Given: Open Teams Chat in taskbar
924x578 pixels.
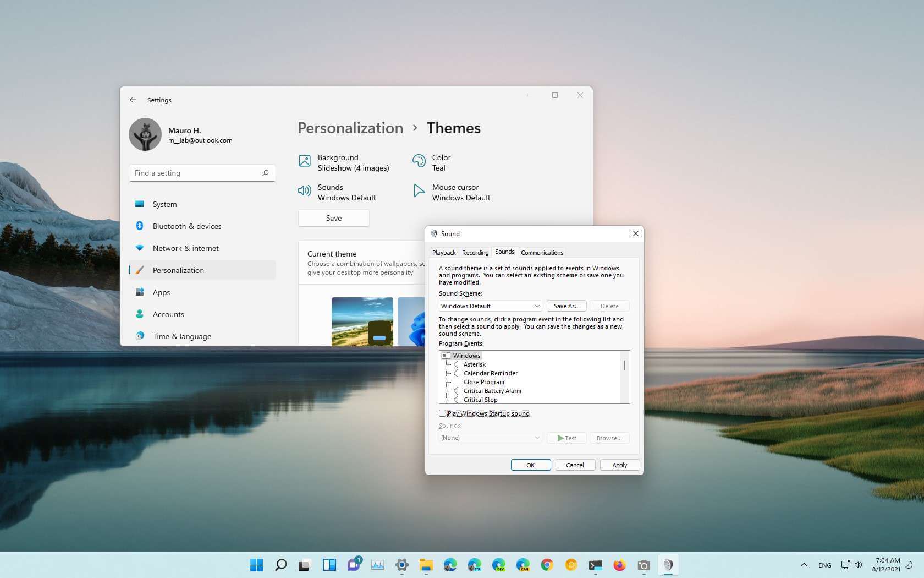Looking at the screenshot, I should [x=353, y=565].
